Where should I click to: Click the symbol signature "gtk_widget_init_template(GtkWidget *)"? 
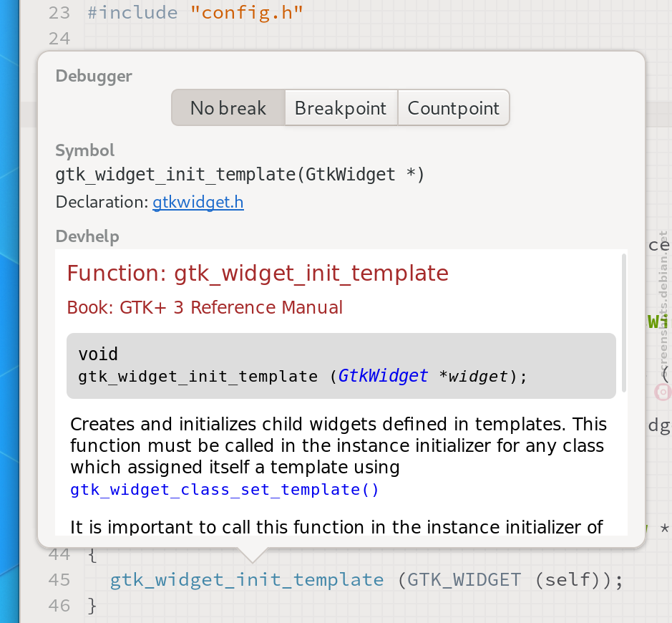coord(240,175)
